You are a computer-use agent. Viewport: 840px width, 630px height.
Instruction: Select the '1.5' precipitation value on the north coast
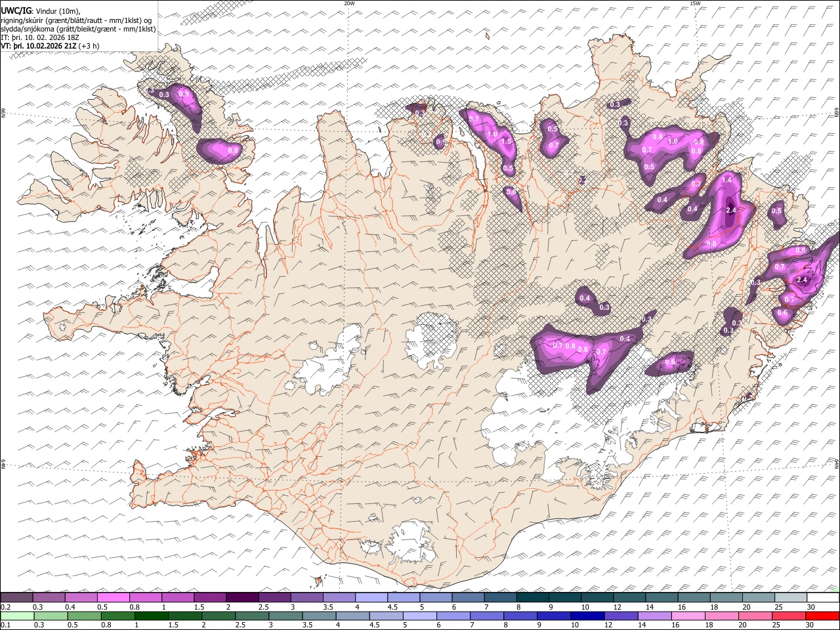click(x=506, y=142)
